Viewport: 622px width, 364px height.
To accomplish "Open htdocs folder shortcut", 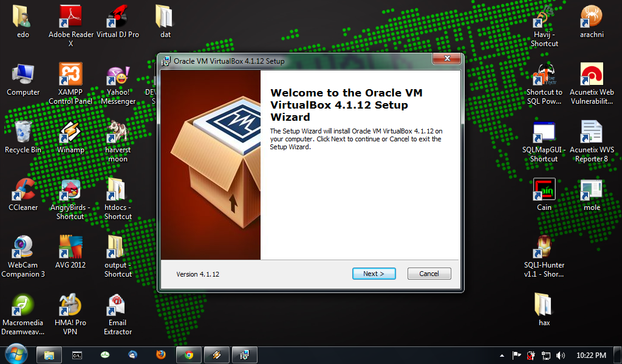I will 118,199.
